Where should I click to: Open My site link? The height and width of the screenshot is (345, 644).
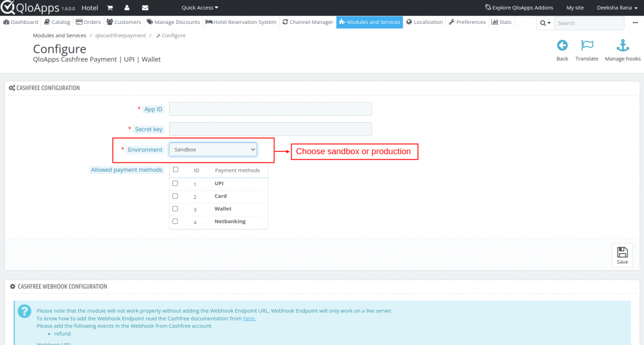[x=575, y=8]
